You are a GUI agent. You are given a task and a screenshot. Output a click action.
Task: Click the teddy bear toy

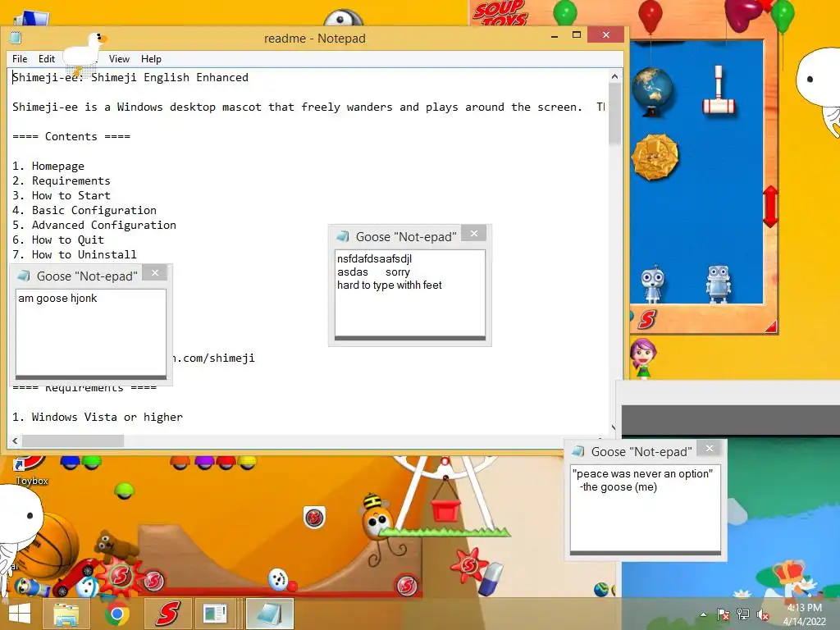tap(115, 546)
